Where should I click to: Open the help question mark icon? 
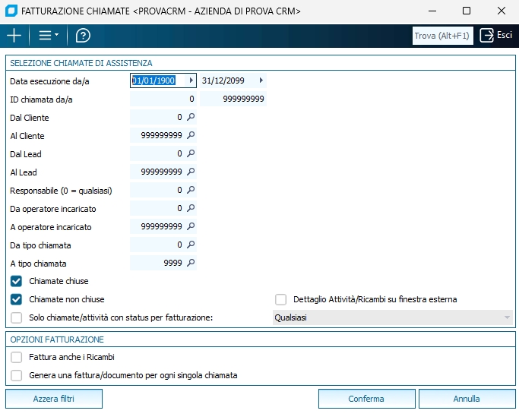coord(83,36)
